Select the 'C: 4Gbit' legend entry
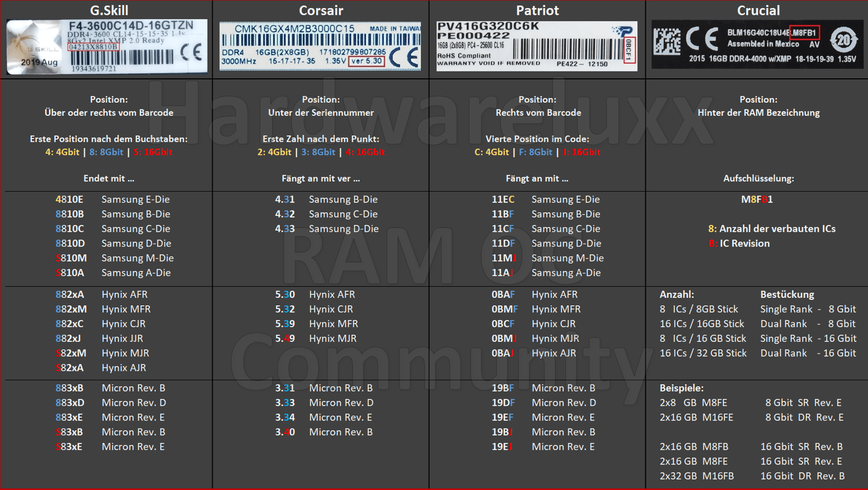The width and height of the screenshot is (868, 490). pos(492,152)
